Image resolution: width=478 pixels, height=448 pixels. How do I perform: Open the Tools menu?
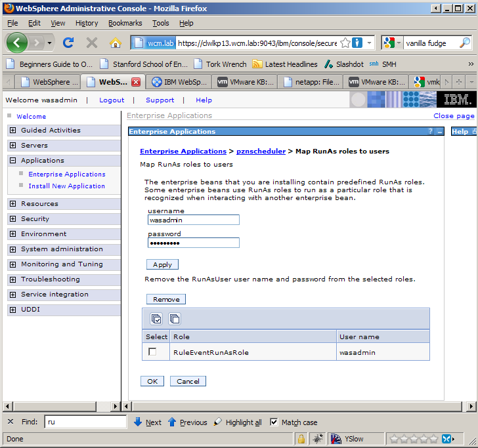pos(161,23)
